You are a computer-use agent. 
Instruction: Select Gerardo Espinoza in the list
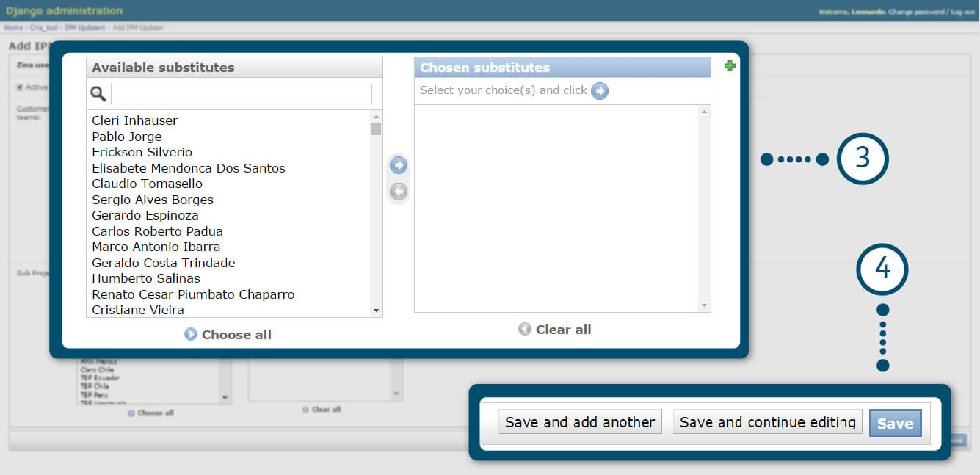(x=145, y=215)
